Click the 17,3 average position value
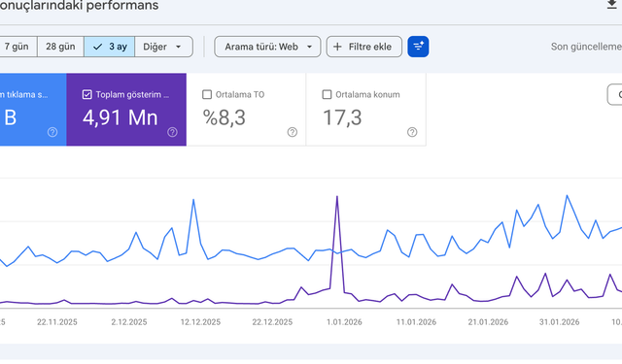Image resolution: width=622 pixels, height=364 pixels. tap(342, 117)
